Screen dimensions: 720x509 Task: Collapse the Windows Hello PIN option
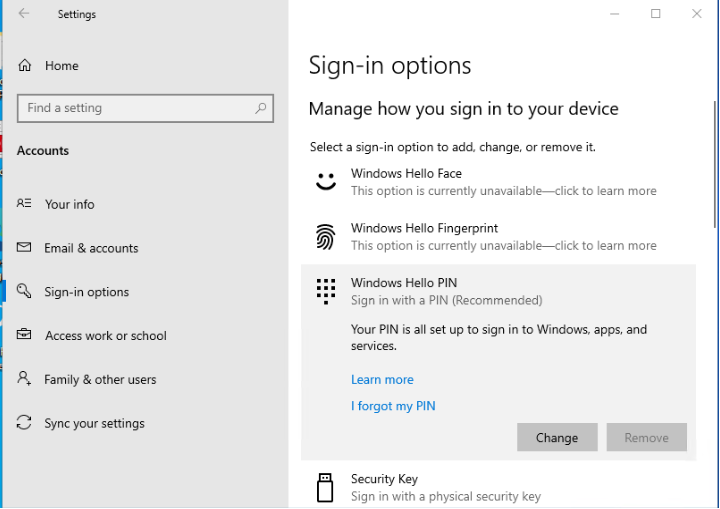[498, 291]
